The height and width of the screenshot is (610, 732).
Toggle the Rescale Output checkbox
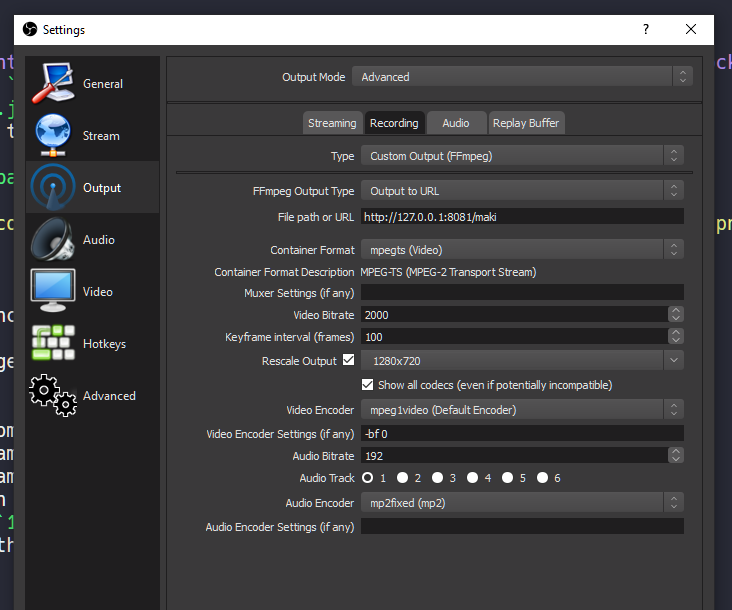click(x=348, y=360)
